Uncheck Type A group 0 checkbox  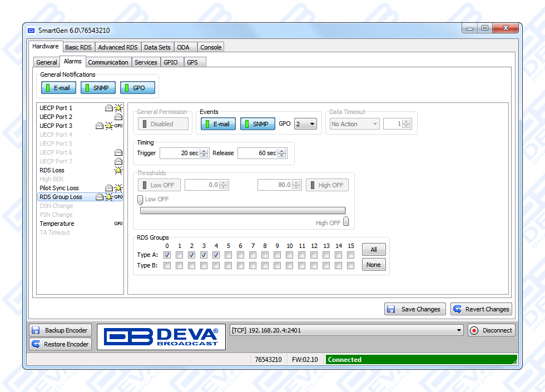pyautogui.click(x=167, y=255)
